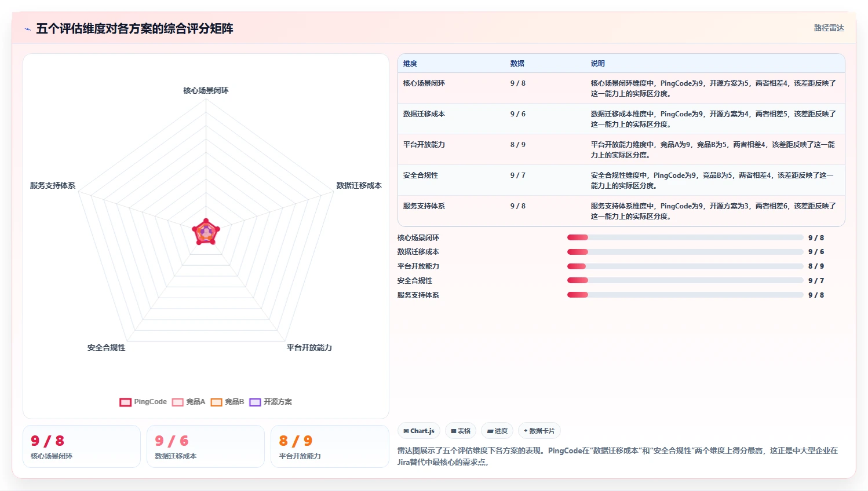Click the 核心场景闭环 axis label on the radar
868x491 pixels.
pyautogui.click(x=206, y=90)
